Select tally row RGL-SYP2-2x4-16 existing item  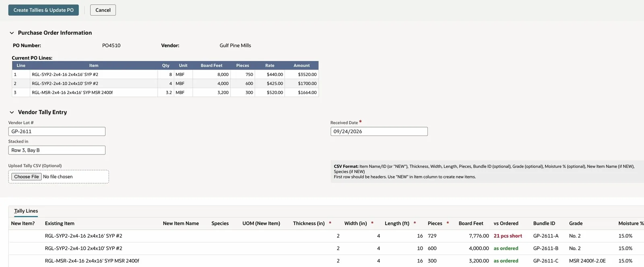tap(83, 236)
